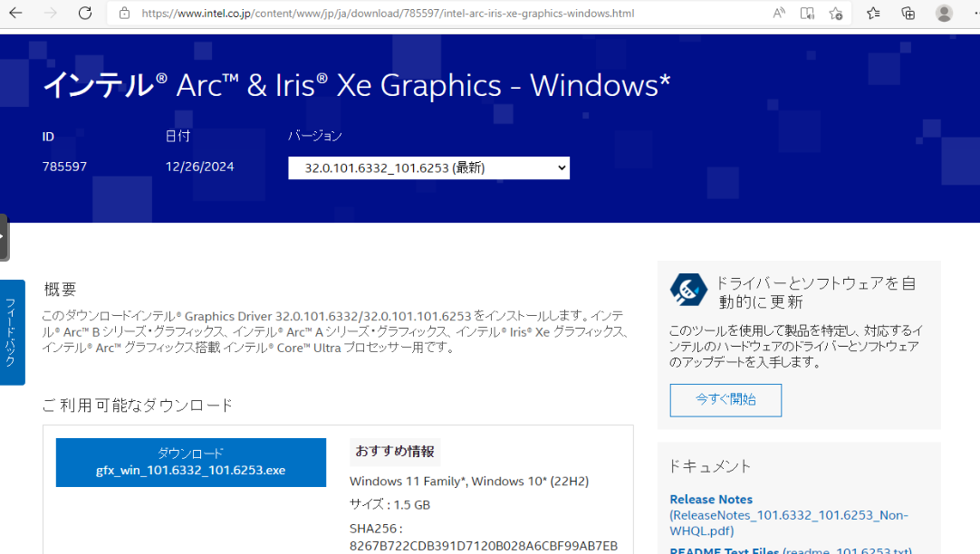
Task: Open the driver version dropdown
Action: coord(428,167)
